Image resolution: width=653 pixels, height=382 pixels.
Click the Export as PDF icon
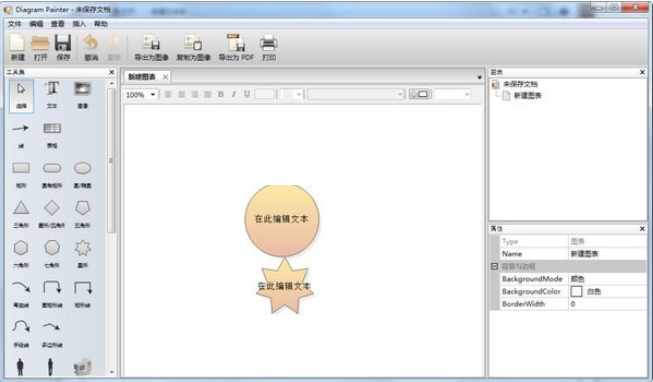point(236,47)
